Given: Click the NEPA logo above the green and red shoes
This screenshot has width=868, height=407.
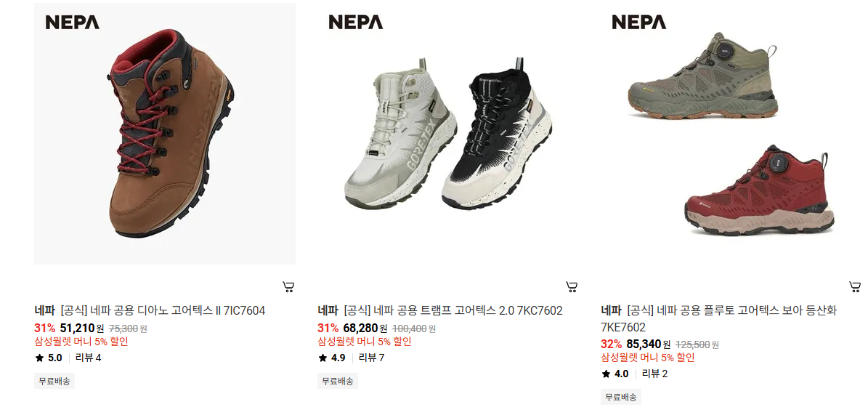Looking at the screenshot, I should (x=639, y=22).
